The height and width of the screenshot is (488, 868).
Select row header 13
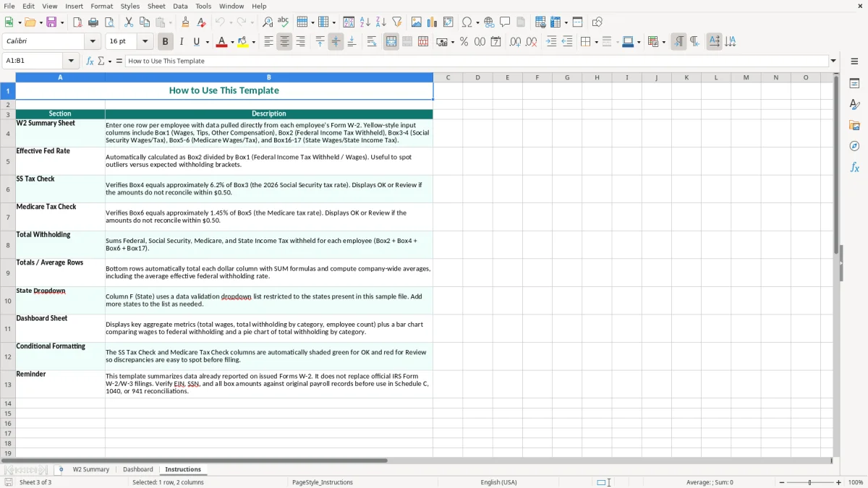pos(8,385)
